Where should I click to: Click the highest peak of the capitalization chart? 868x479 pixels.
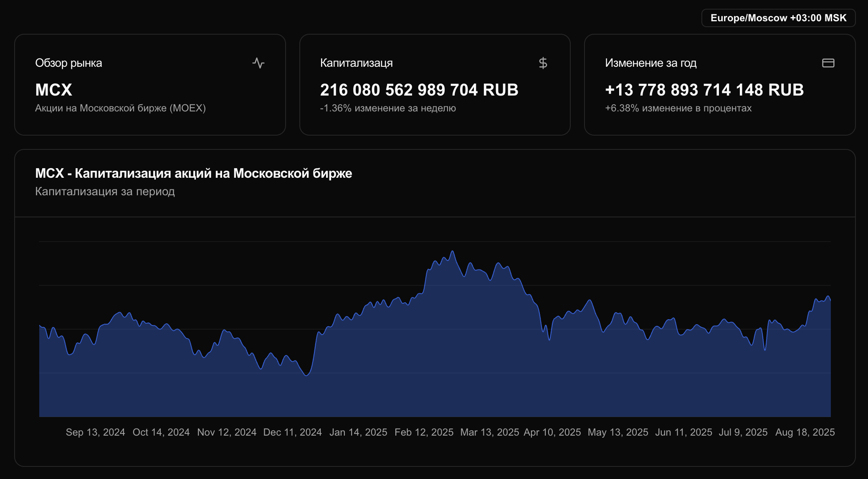[452, 252]
